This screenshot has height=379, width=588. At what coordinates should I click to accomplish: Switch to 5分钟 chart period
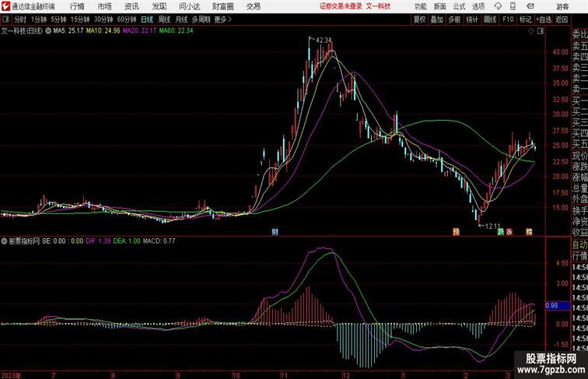[58, 19]
